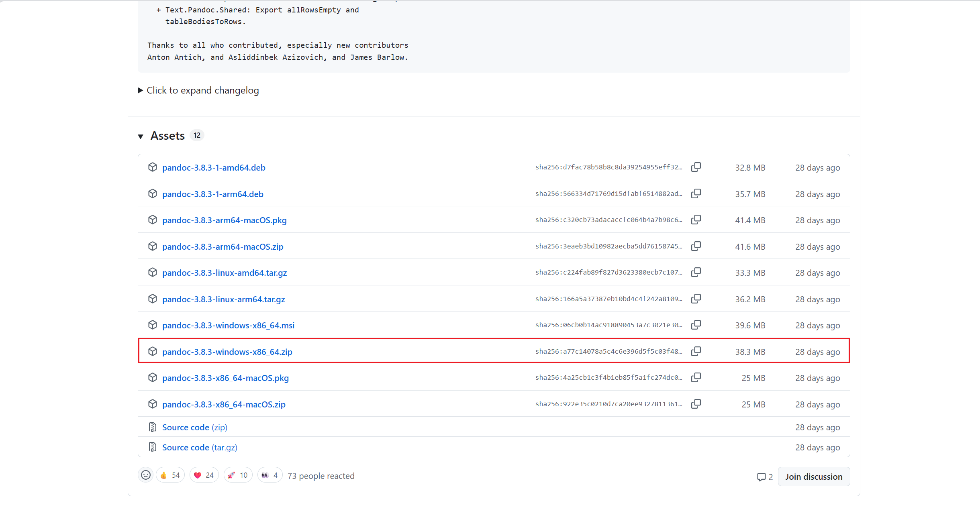Click file icon beside Source code (tar.gz)

point(153,447)
